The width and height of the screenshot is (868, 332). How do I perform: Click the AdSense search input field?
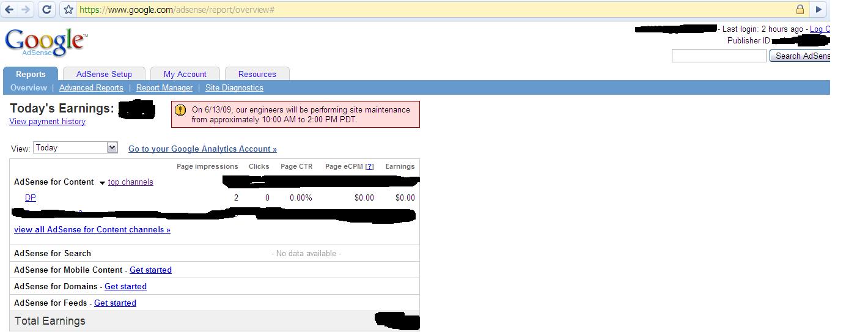[x=719, y=56]
